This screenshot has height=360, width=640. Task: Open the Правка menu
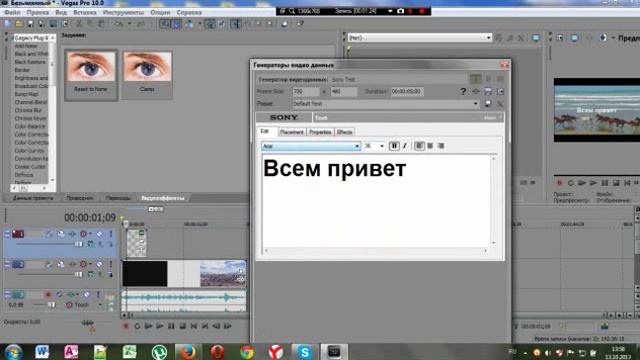tap(38, 13)
